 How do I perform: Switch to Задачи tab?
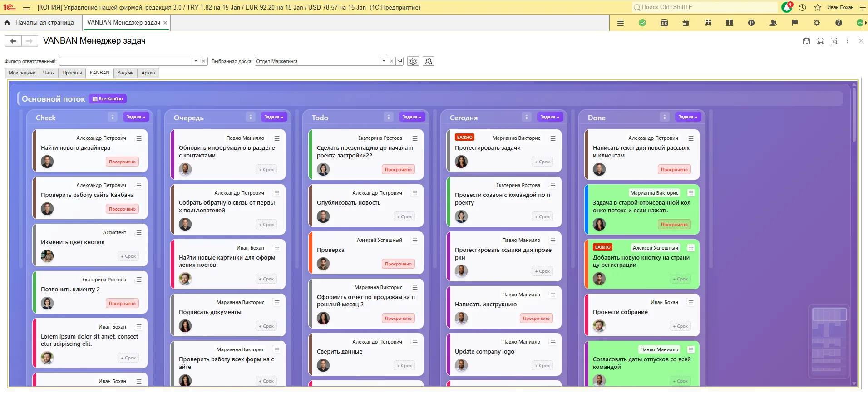coord(125,73)
